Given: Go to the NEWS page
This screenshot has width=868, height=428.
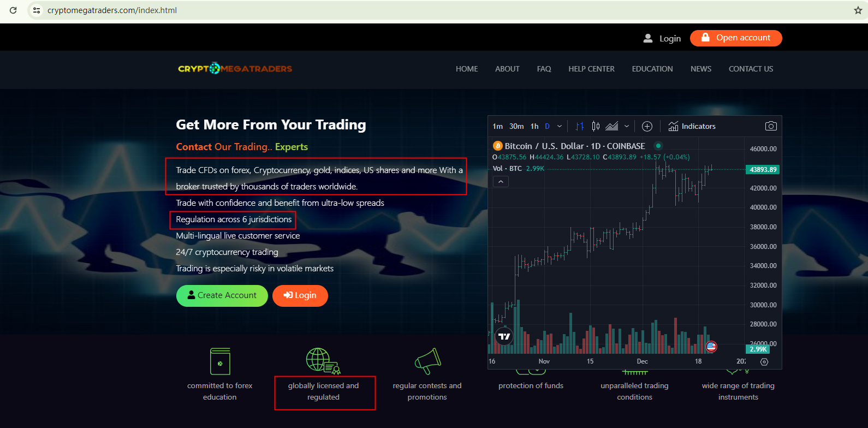Looking at the screenshot, I should coord(701,69).
